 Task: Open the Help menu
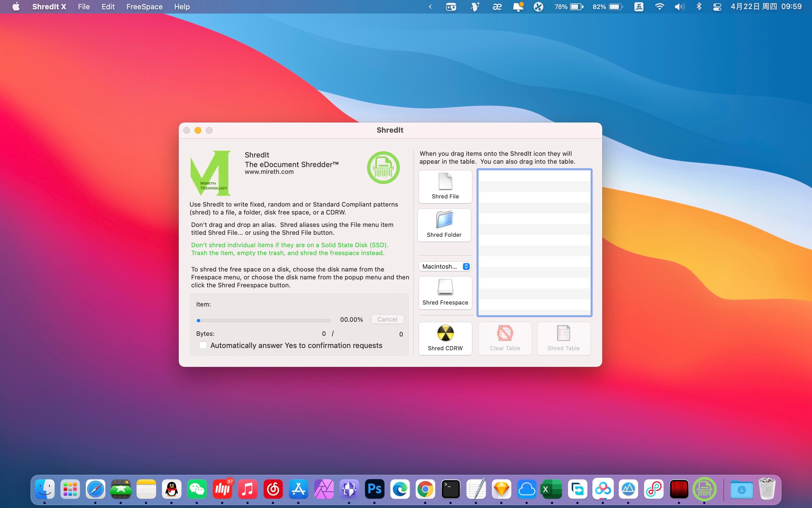(182, 7)
